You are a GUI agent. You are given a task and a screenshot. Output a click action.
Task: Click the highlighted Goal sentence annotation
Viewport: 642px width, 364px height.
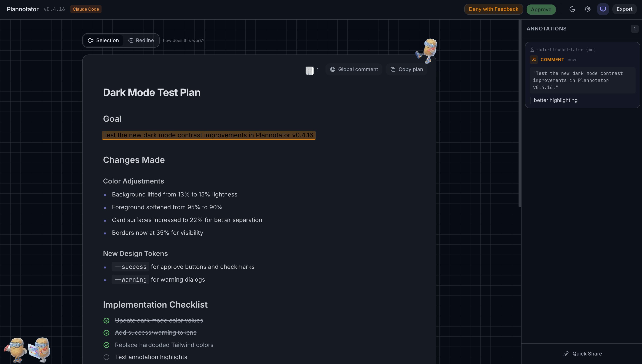coord(209,135)
